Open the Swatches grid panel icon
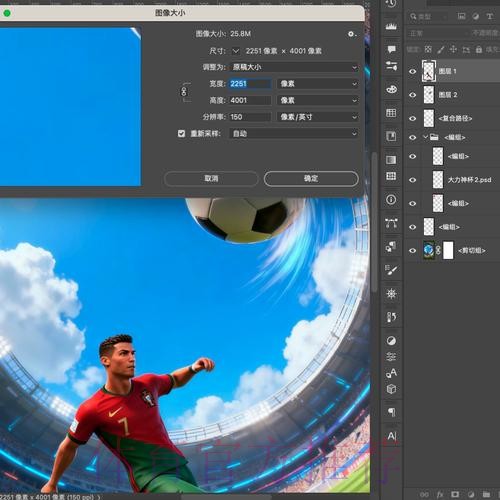Image resolution: width=500 pixels, height=500 pixels. (x=391, y=113)
